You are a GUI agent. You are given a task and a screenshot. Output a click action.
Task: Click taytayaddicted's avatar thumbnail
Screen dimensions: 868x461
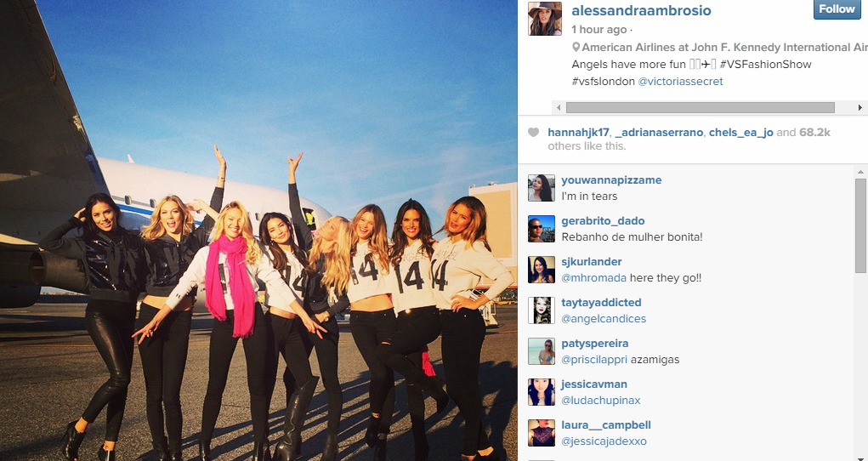542,310
